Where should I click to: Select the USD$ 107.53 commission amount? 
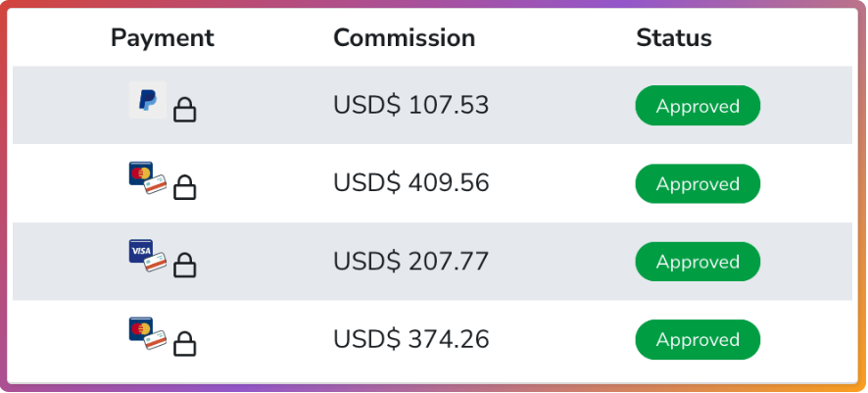click(x=410, y=105)
